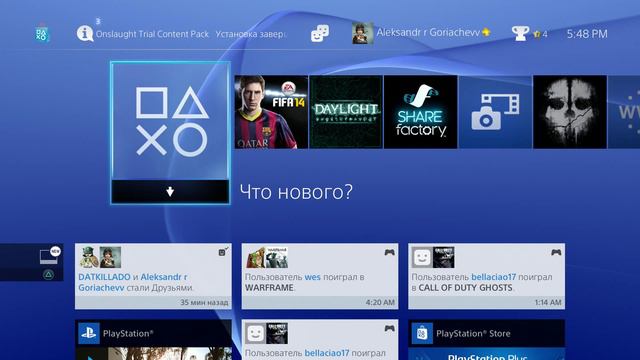This screenshot has width=640, height=360.
Task: Click the triangle button hint icon
Action: (48, 275)
